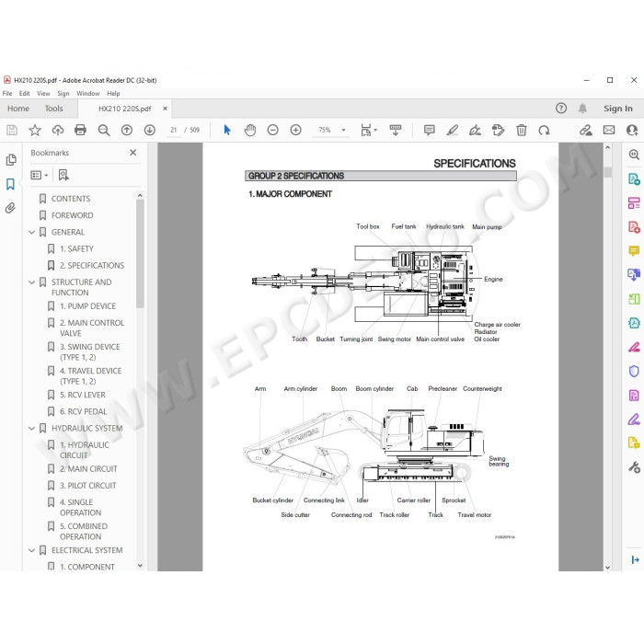This screenshot has width=644, height=644.
Task: Open bookmarks options menu dropdown
Action: point(40,176)
